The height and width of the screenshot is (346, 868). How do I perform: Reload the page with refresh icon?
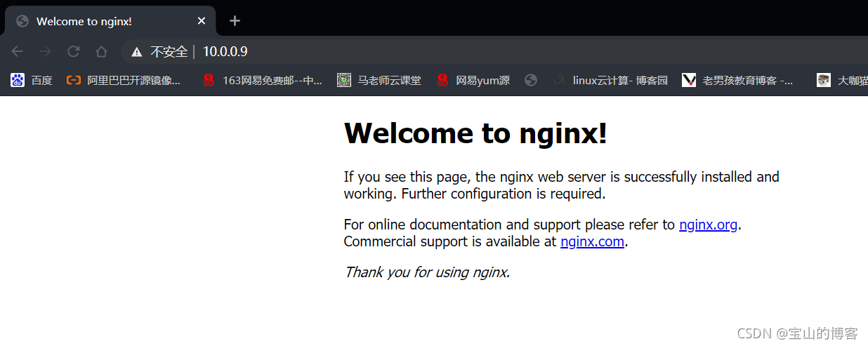(73, 51)
